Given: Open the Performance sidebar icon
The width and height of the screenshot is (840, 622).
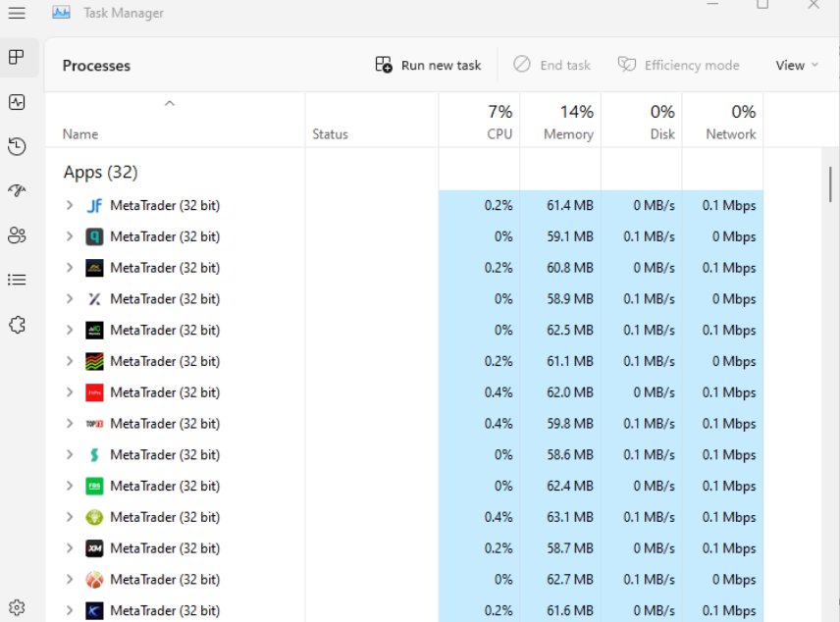Looking at the screenshot, I should (17, 102).
